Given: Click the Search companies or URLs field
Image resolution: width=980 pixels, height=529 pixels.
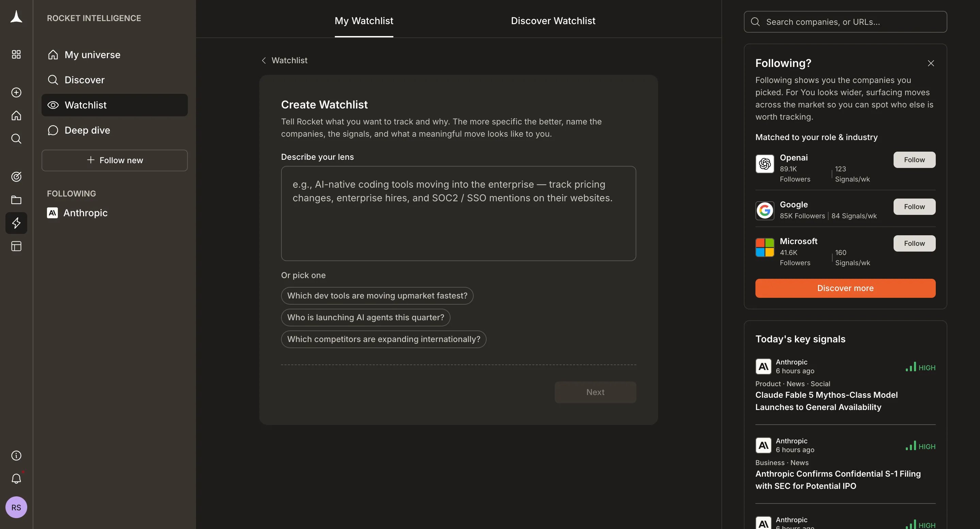Looking at the screenshot, I should coord(845,22).
